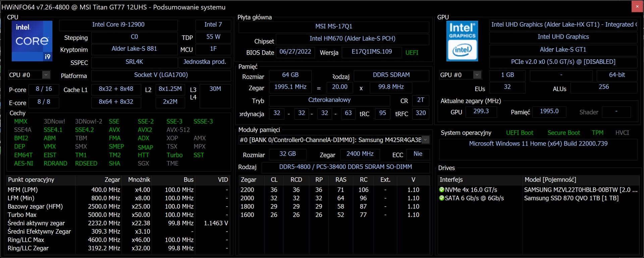
Task: Click the green UEFI label
Action: tap(412, 53)
